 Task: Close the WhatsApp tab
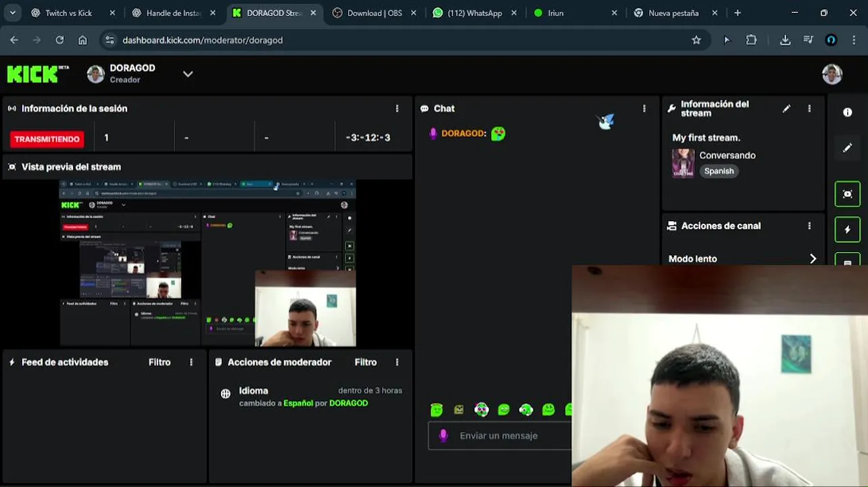[x=514, y=13]
